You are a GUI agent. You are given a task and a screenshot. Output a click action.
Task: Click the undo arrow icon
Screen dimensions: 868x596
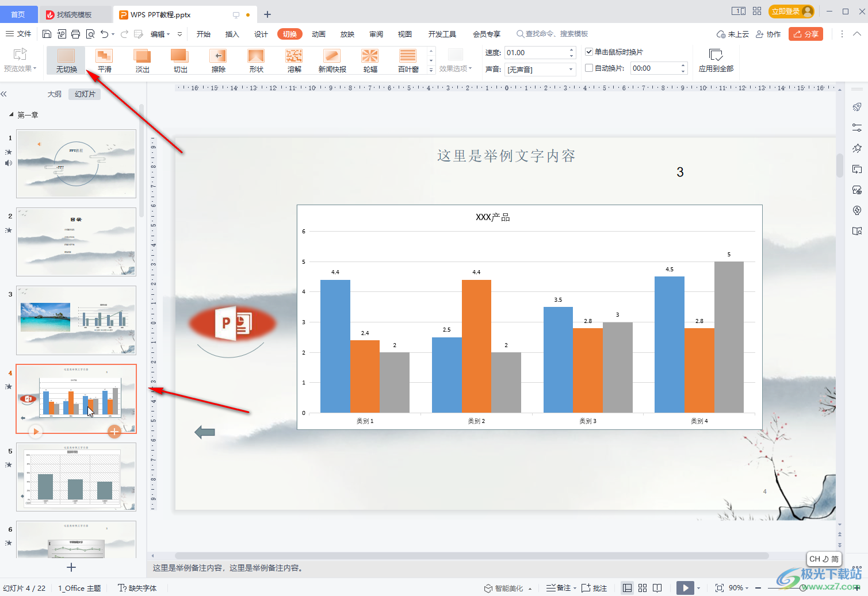pyautogui.click(x=104, y=34)
